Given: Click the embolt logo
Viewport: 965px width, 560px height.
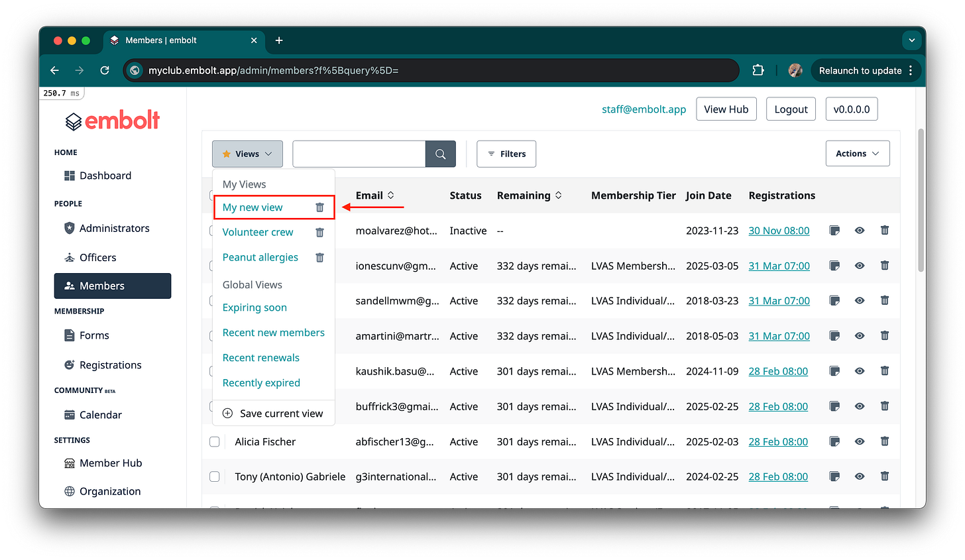Looking at the screenshot, I should click(113, 121).
